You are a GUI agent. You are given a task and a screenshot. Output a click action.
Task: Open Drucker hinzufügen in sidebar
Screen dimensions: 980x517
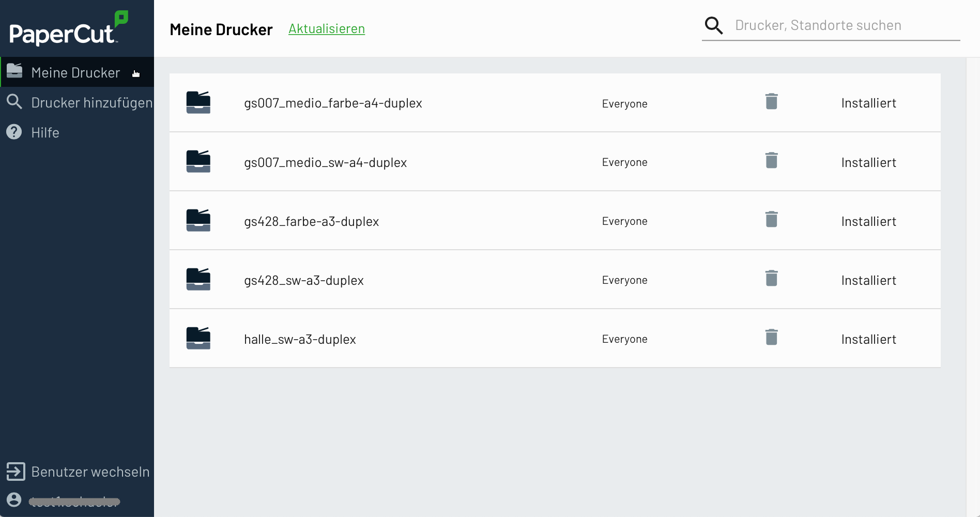pyautogui.click(x=91, y=102)
